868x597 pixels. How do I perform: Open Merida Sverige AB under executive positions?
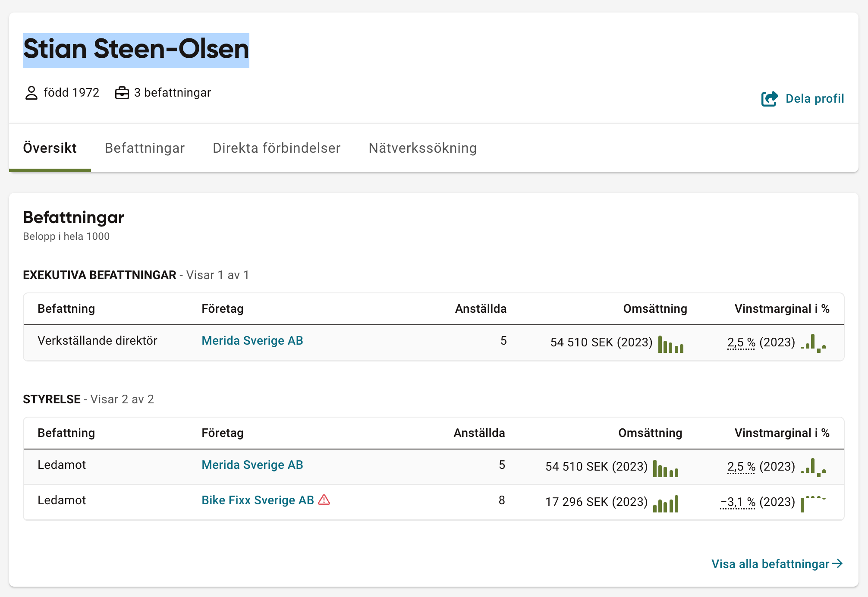[252, 340]
